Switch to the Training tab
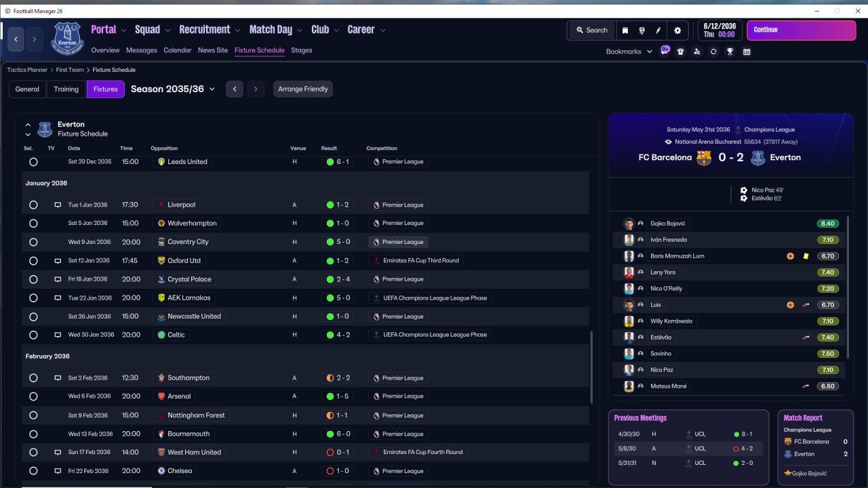 point(66,89)
